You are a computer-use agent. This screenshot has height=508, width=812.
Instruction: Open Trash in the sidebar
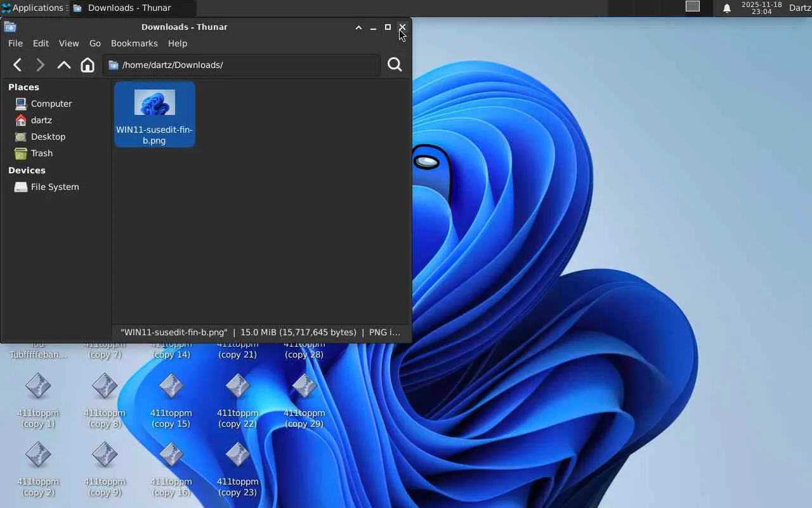(x=34, y=153)
